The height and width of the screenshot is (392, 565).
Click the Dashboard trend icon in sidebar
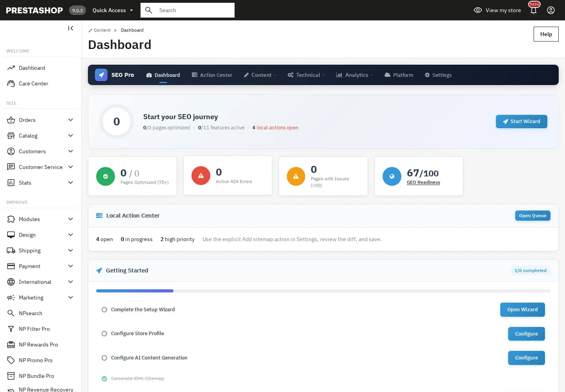pyautogui.click(x=11, y=68)
